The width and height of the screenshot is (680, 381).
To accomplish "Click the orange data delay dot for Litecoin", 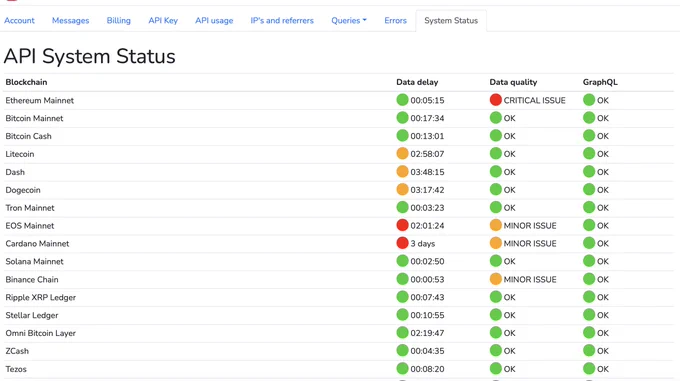I will coord(402,153).
